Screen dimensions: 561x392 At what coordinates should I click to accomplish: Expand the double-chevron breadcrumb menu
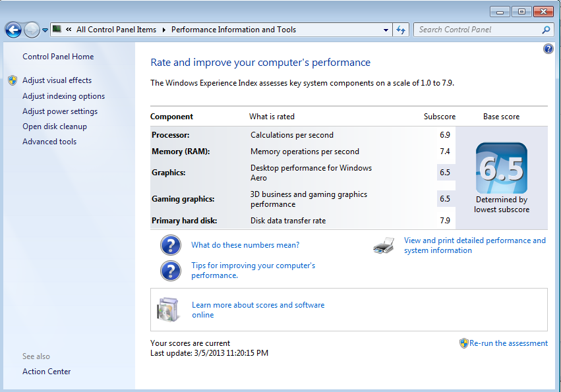(x=69, y=30)
